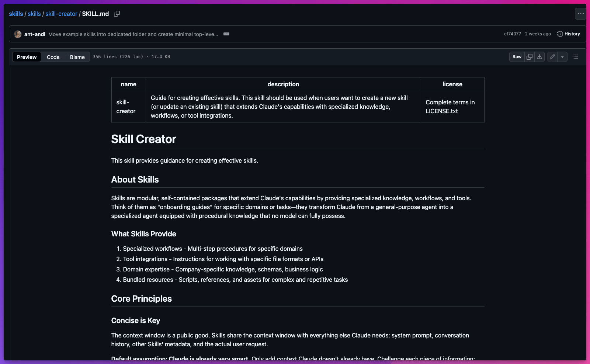
Task: Click the "Skill Creator" heading
Action: tap(144, 139)
